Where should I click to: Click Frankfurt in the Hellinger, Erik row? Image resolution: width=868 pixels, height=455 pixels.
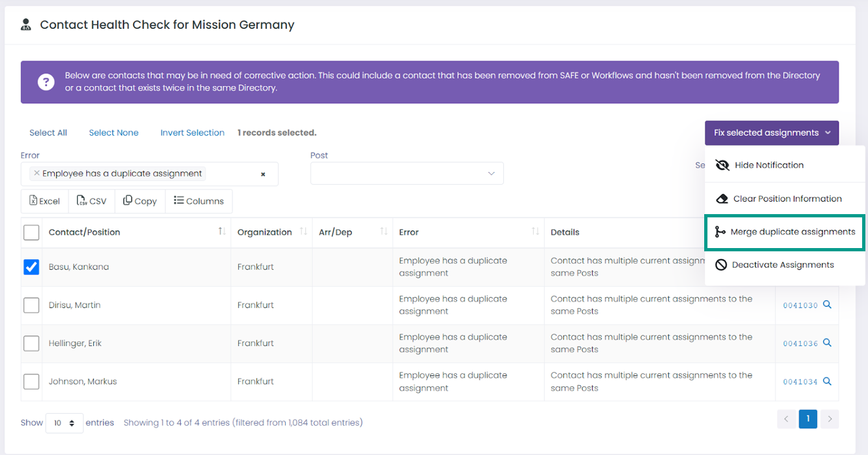[x=256, y=343]
